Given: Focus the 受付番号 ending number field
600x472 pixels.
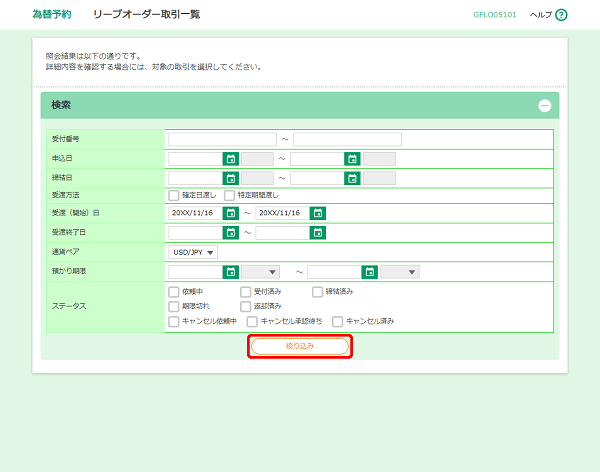Looking at the screenshot, I should click(x=347, y=139).
